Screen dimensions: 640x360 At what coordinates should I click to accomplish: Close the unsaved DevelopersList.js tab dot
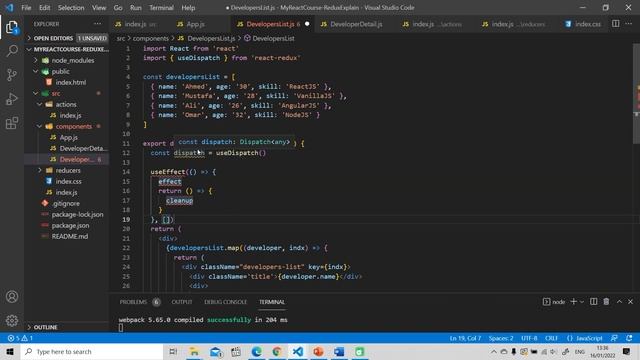pyautogui.click(x=307, y=24)
